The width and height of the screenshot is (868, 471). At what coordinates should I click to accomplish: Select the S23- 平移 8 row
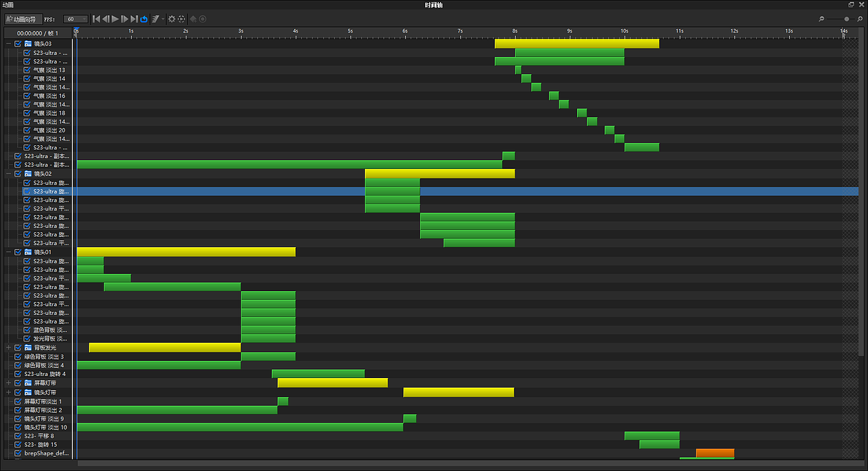[x=39, y=436]
